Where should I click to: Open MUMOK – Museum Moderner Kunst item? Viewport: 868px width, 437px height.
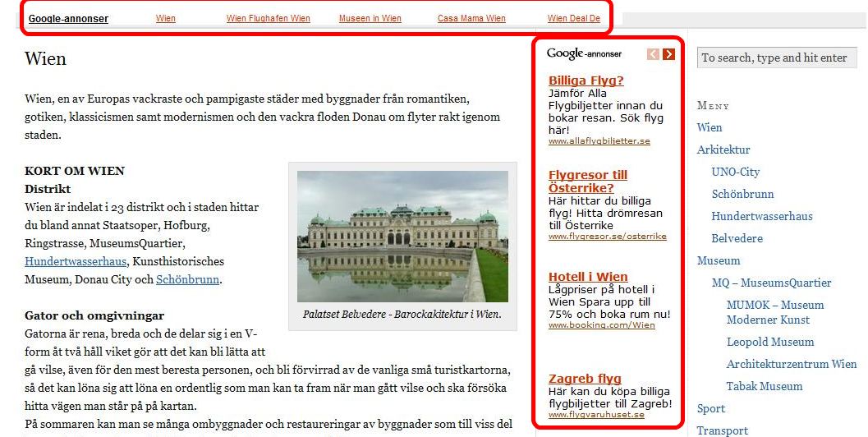click(x=775, y=312)
